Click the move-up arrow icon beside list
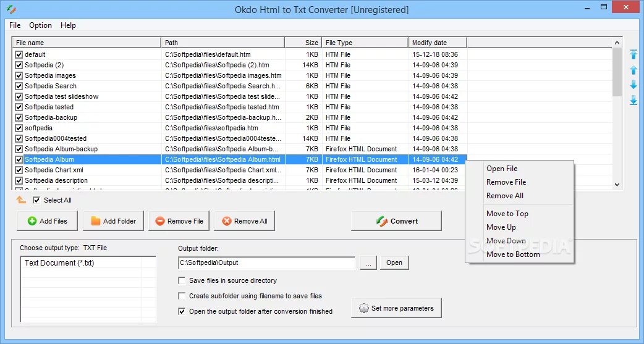Viewport: 644px width, 344px height. (633, 70)
